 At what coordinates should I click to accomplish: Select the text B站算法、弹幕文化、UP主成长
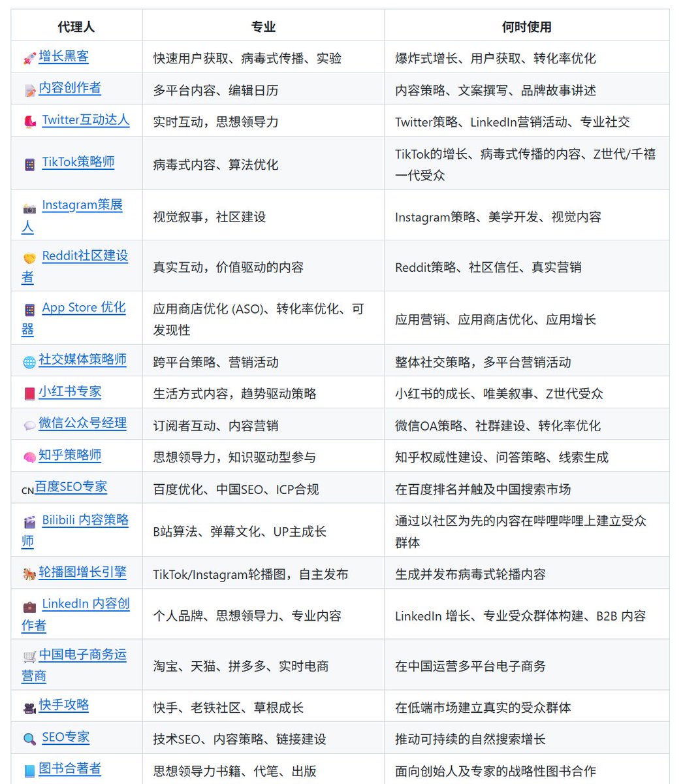point(240,532)
